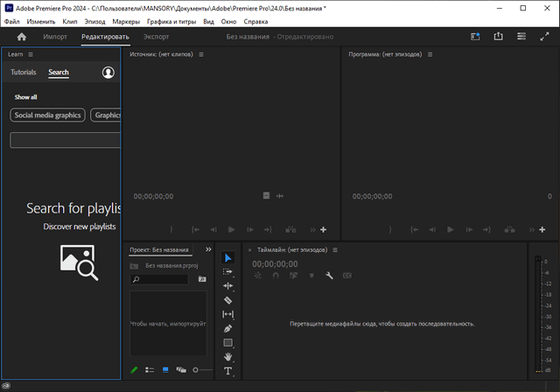Select the Ripple Edit tool
Image resolution: width=560 pixels, height=392 pixels.
pos(228,286)
